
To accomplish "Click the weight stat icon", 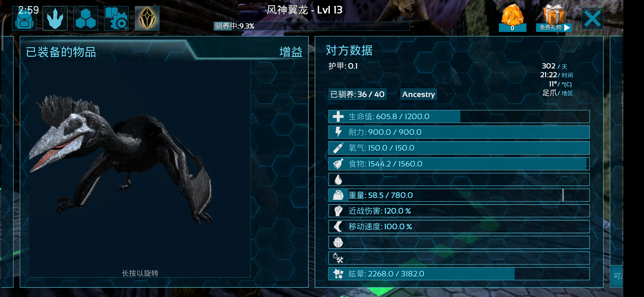I will [338, 195].
